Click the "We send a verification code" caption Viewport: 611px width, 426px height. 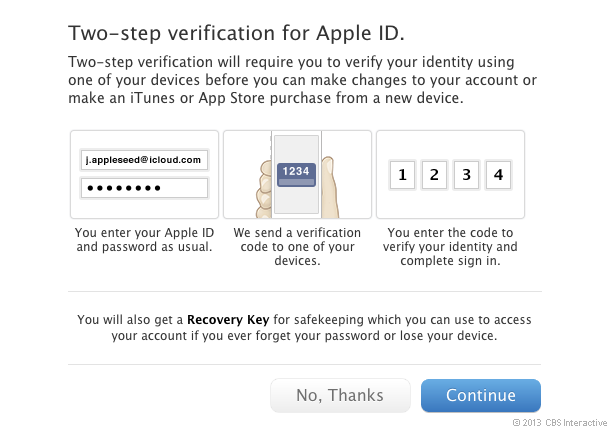pyautogui.click(x=296, y=247)
